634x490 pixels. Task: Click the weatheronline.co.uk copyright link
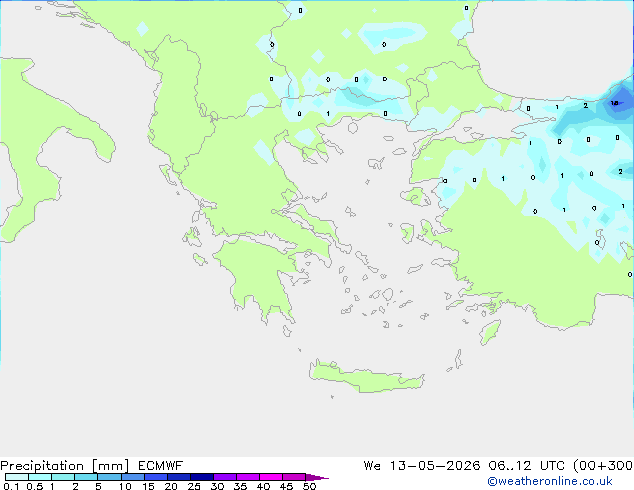click(550, 481)
